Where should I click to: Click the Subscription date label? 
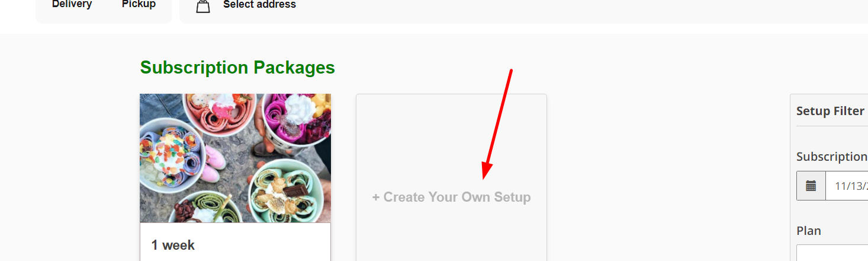(832, 157)
